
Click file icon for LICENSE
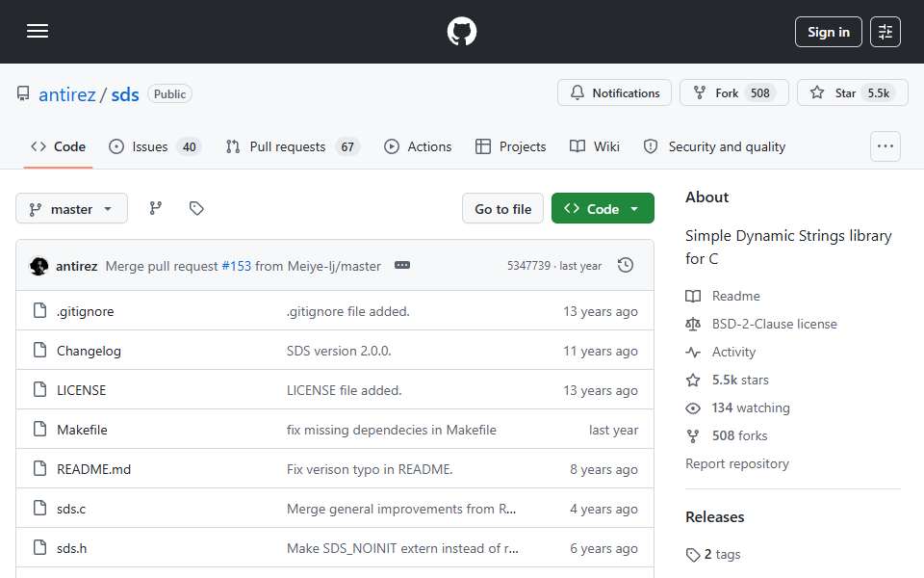click(x=39, y=389)
